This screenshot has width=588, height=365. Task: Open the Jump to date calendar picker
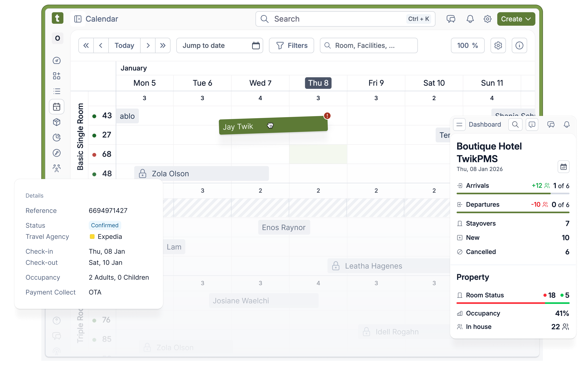pos(256,45)
